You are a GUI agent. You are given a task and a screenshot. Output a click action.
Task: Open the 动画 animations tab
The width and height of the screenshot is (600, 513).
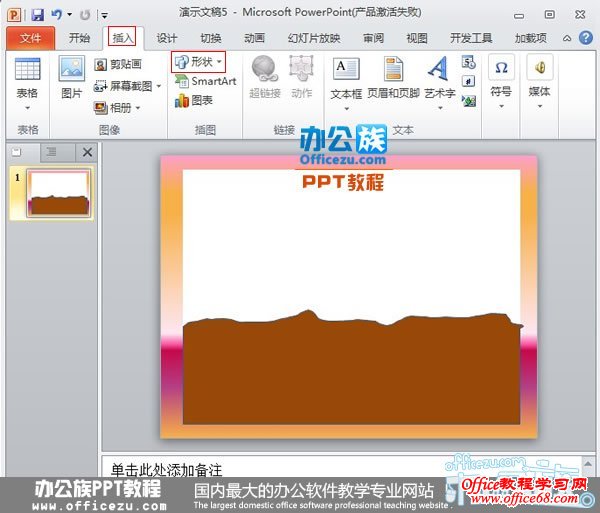(254, 38)
